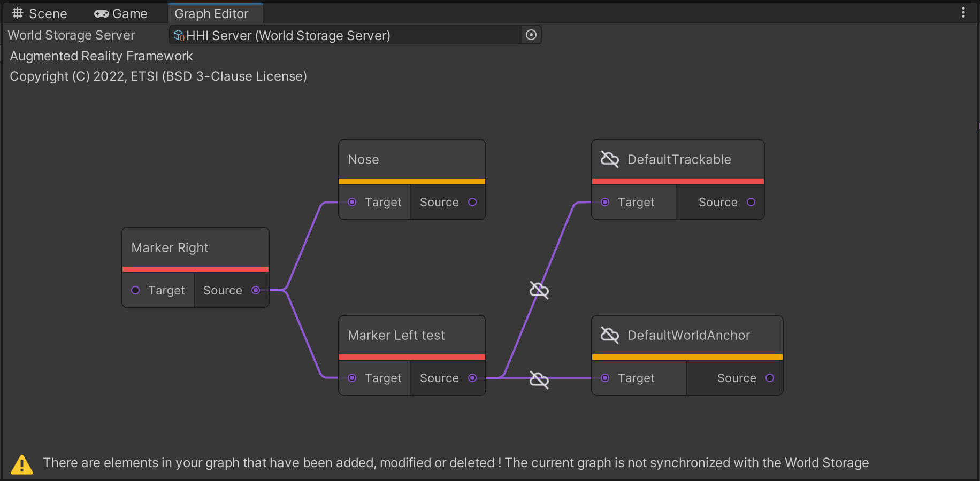Click the yellow warning triangle icon

(x=22, y=464)
